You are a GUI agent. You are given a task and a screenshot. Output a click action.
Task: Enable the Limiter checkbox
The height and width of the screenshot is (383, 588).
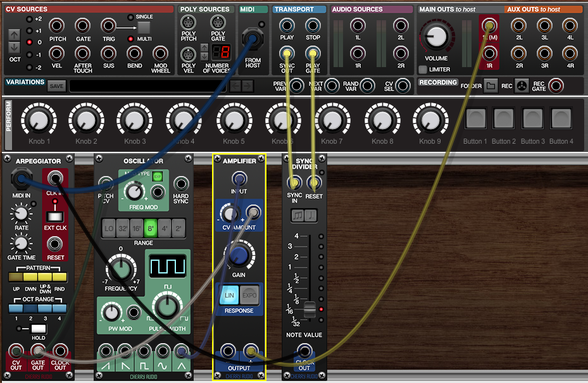423,70
